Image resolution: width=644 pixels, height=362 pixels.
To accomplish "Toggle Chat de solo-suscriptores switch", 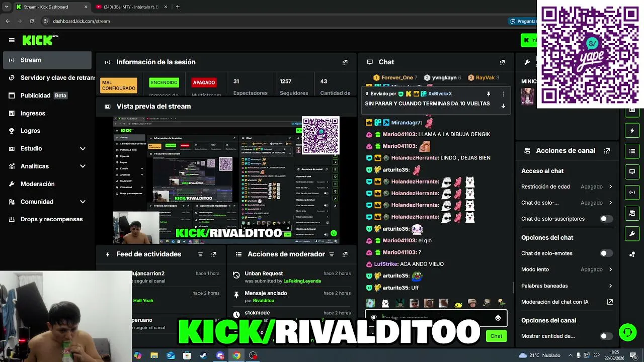I will click(x=606, y=219).
